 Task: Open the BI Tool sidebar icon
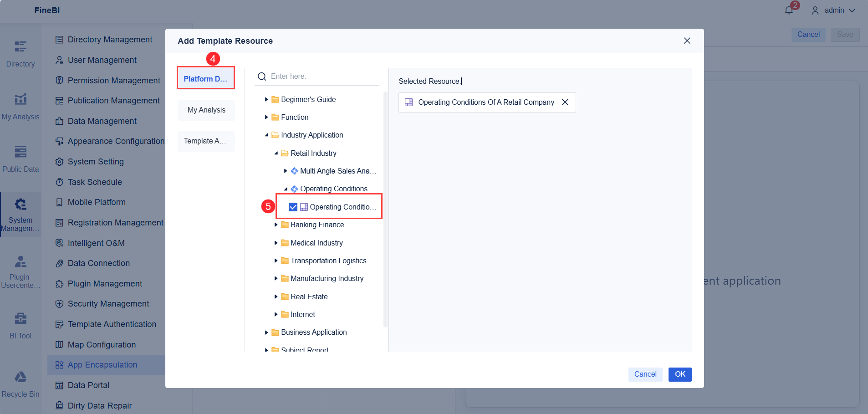[20, 318]
